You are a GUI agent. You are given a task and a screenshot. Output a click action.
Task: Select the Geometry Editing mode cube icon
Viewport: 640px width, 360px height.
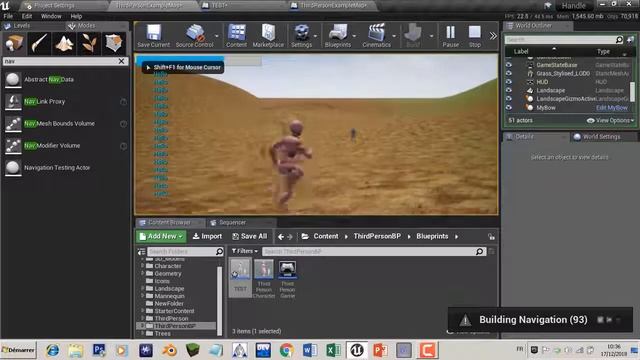coord(113,43)
